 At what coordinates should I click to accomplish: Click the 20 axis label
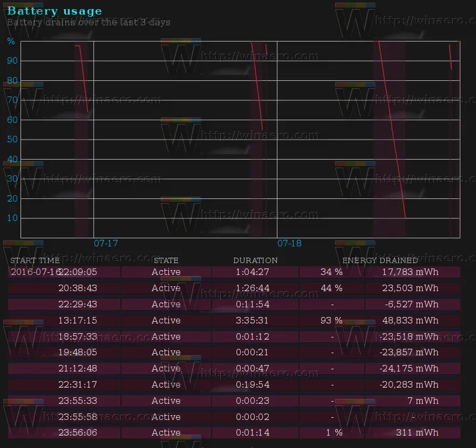tap(12, 198)
